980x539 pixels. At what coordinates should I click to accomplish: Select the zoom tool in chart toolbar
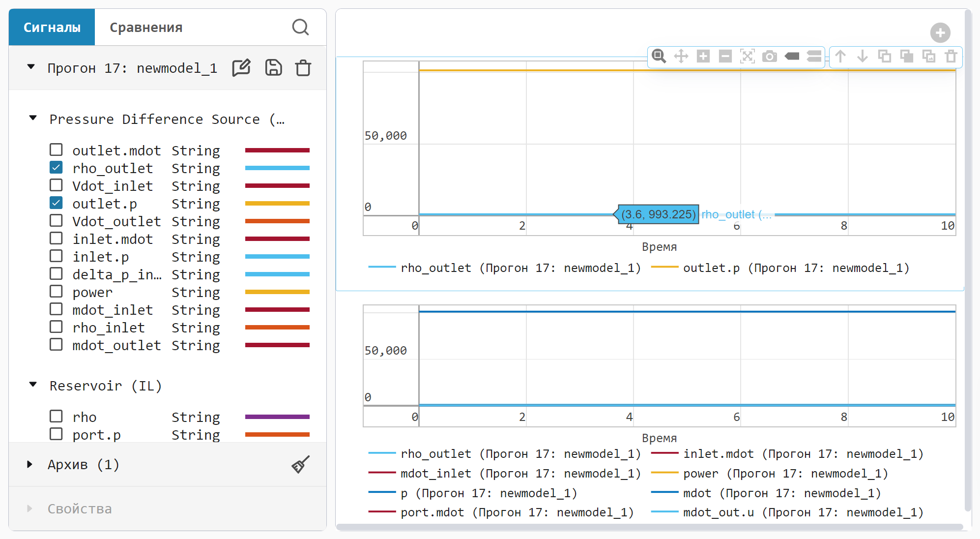(659, 56)
